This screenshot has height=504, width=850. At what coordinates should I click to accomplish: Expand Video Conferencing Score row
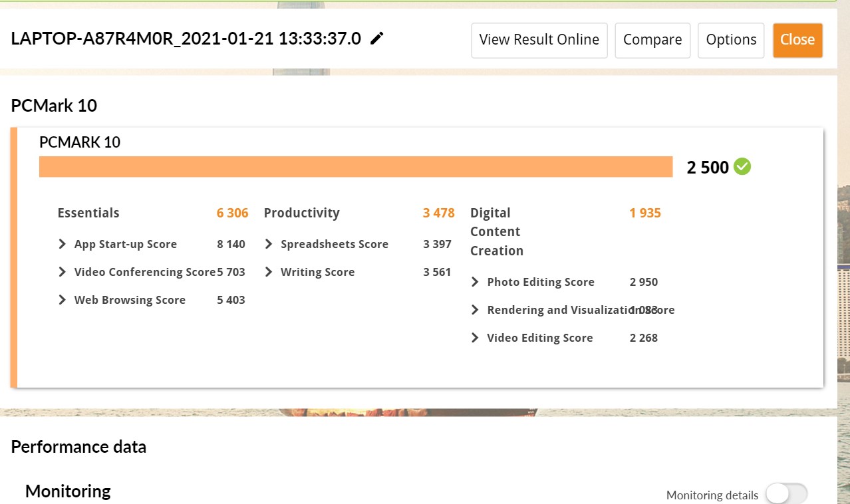63,272
